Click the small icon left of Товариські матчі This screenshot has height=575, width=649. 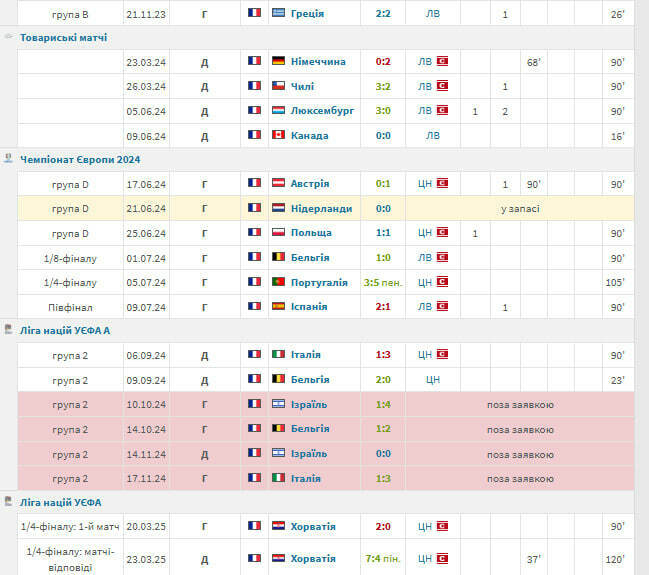pyautogui.click(x=9, y=37)
